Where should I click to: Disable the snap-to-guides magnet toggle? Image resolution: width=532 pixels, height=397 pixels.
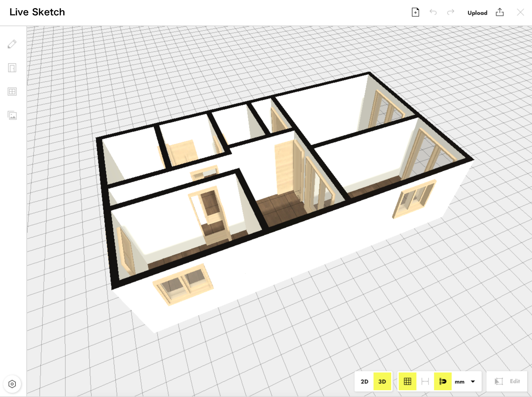tap(443, 381)
